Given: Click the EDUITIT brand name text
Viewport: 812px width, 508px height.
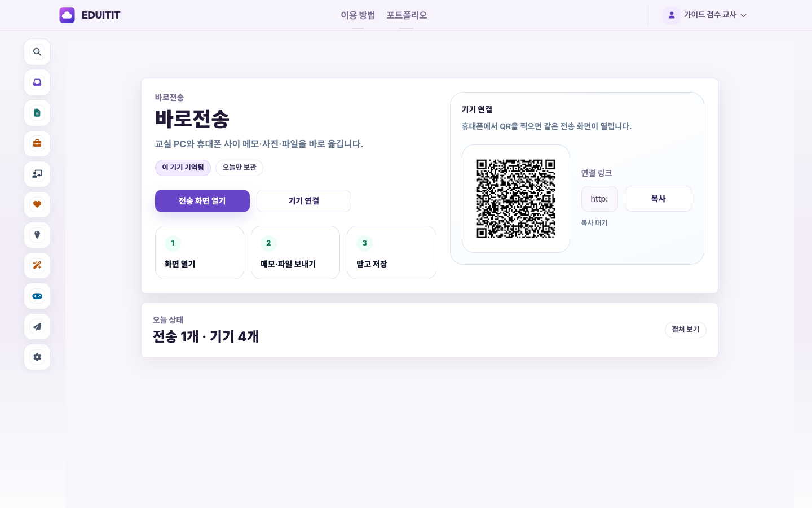Looking at the screenshot, I should pos(101,15).
